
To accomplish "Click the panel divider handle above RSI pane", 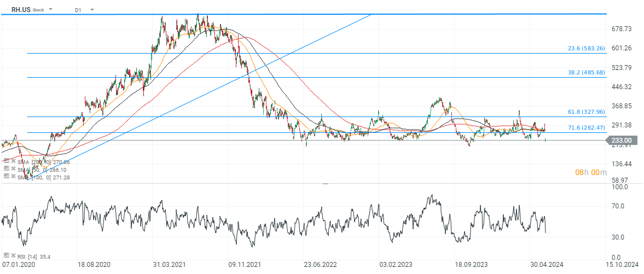I will coord(325,184).
